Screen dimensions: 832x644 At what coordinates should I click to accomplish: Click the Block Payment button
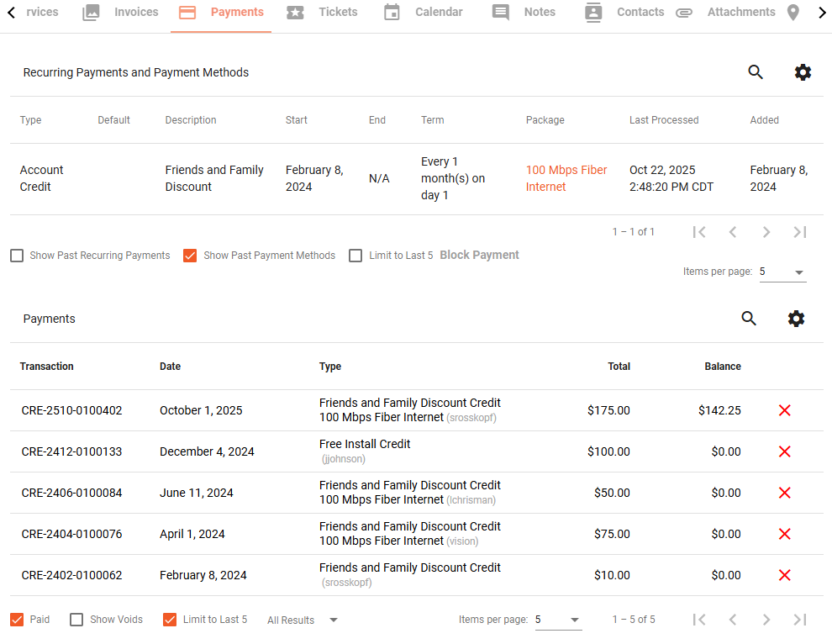479,256
